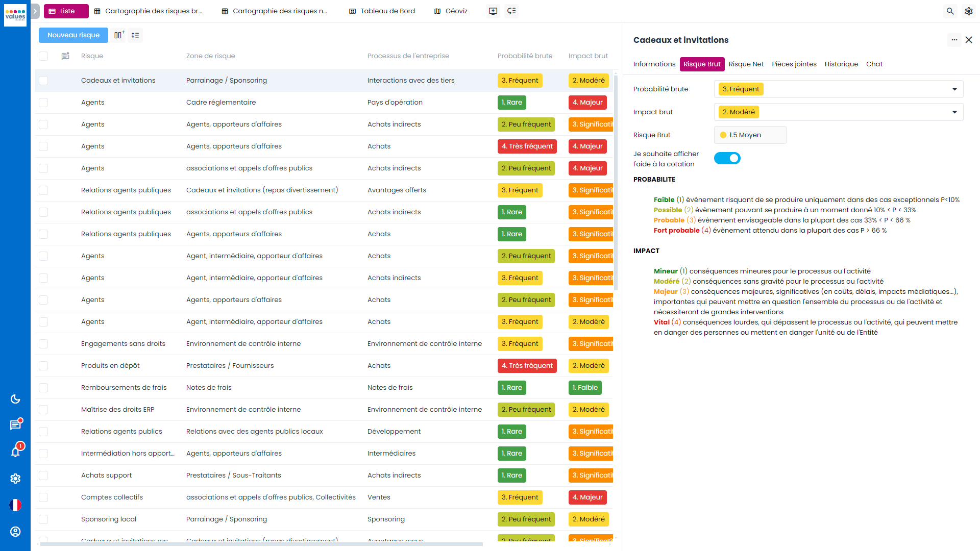This screenshot has width=980, height=551.
Task: Open the Tableau de Bord tab
Action: tap(382, 11)
